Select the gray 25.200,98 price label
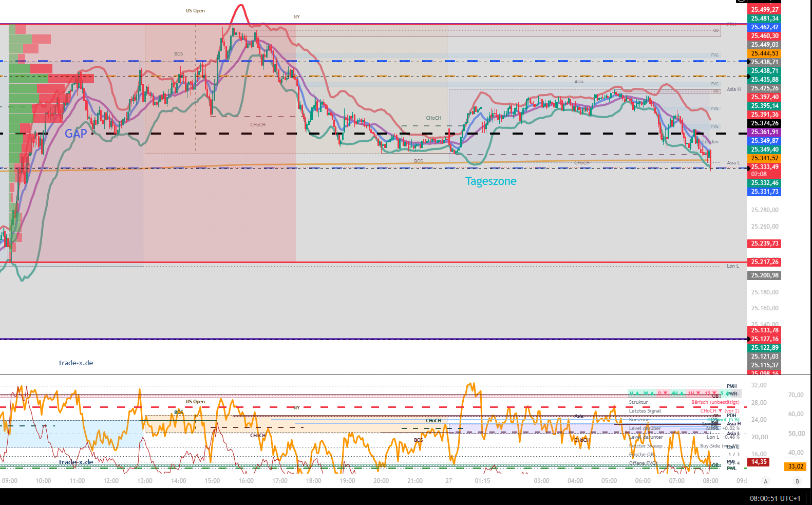This screenshot has width=812, height=505. point(765,275)
